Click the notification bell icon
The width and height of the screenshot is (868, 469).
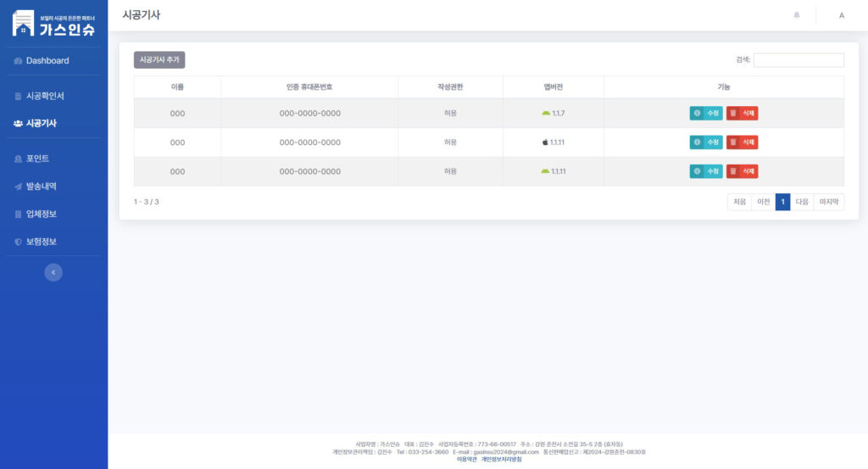pos(796,15)
